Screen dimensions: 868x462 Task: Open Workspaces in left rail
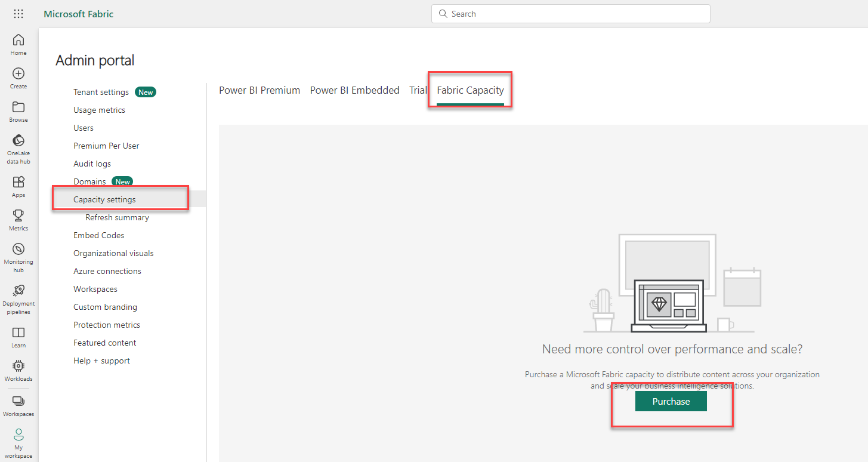(18, 406)
